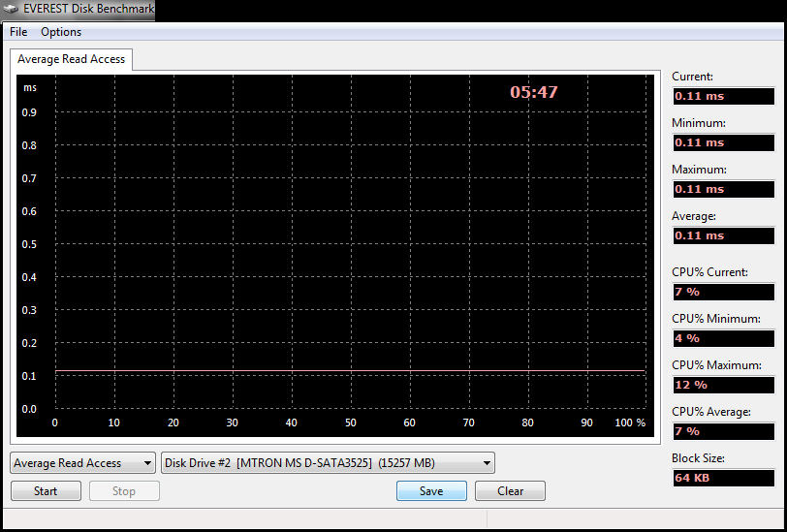
Task: Click the CPU% Maximum label
Action: [x=716, y=365]
